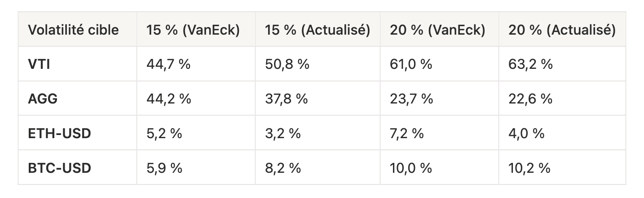Select the '15 % (VanEck)' column header
Screen dimensions: 644x198
(196, 29)
